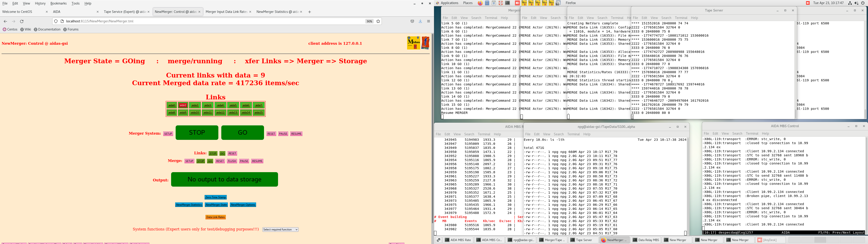The width and height of the screenshot is (868, 244).
Task: Launch the terminal from the top panel
Action: (x=507, y=3)
